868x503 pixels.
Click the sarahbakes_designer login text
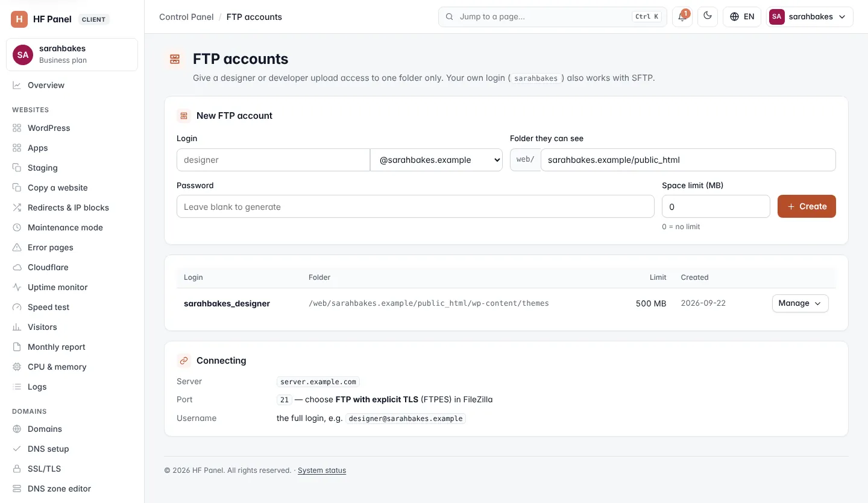point(227,303)
